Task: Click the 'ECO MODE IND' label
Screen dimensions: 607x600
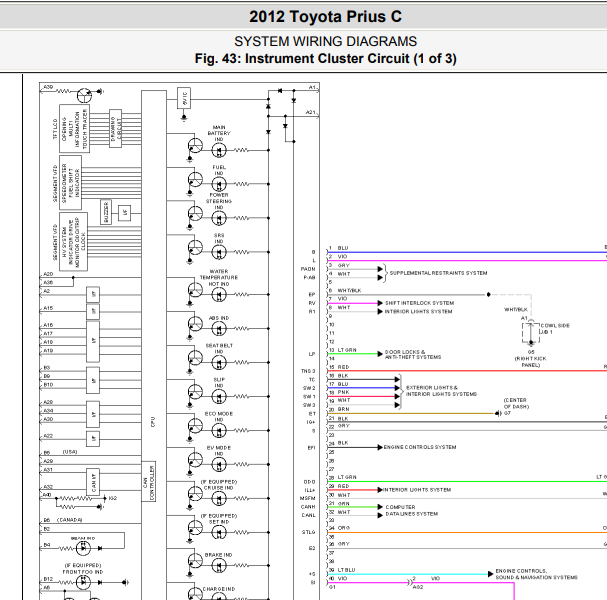Action: (219, 417)
